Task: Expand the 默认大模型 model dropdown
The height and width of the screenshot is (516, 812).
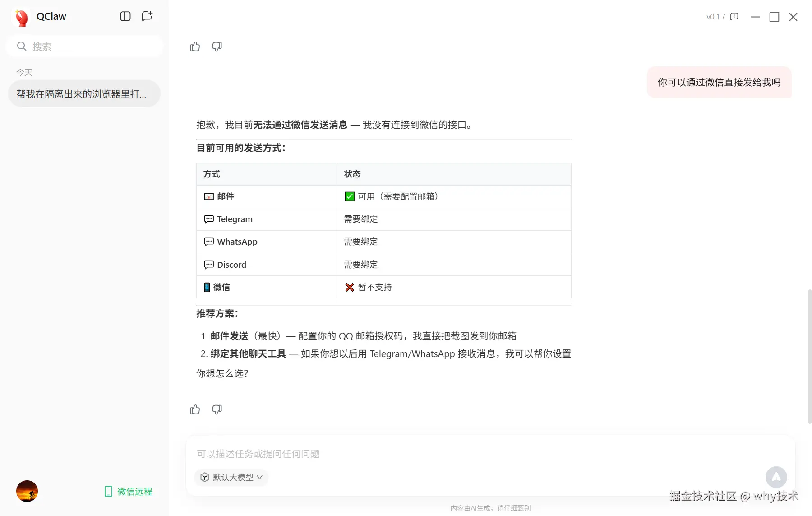Action: [x=231, y=477]
